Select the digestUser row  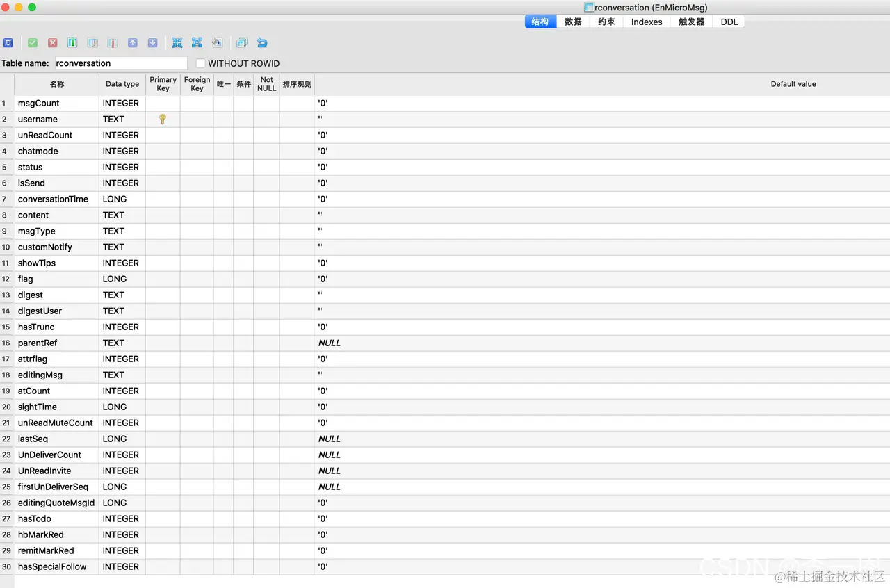coord(445,311)
